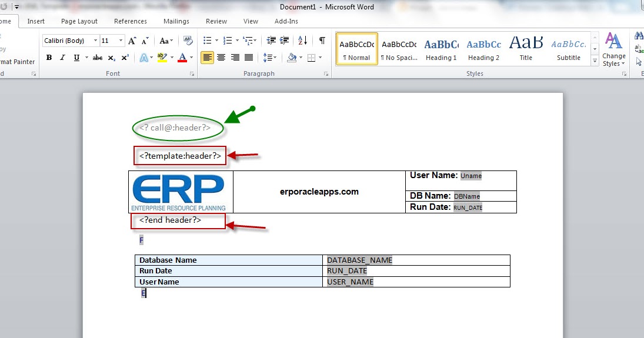Expand borders dropdown arrow

tap(321, 58)
